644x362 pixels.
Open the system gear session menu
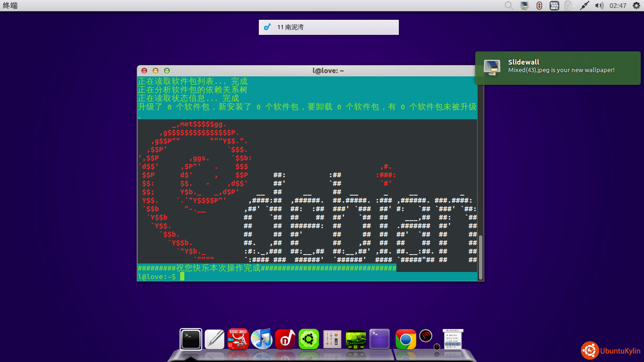(x=636, y=6)
